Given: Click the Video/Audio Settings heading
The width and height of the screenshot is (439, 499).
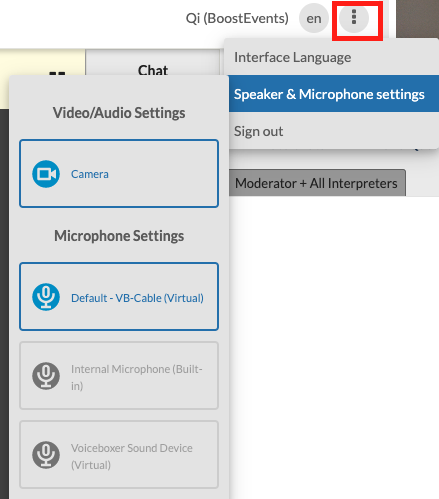Looking at the screenshot, I should (x=119, y=113).
